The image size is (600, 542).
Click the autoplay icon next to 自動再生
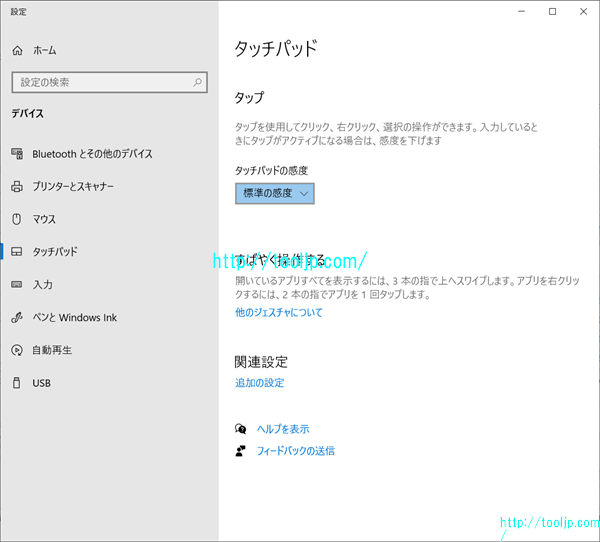(17, 350)
